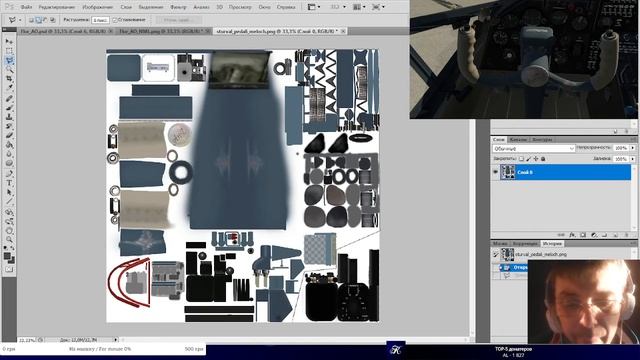The image size is (640, 360).
Task: Delete the layer with trash icon
Action: [x=626, y=235]
